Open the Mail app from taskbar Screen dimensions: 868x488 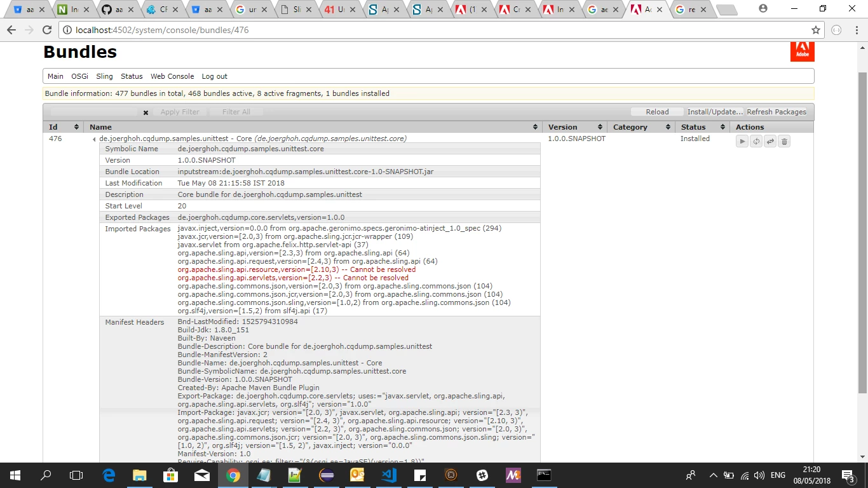[x=202, y=475]
